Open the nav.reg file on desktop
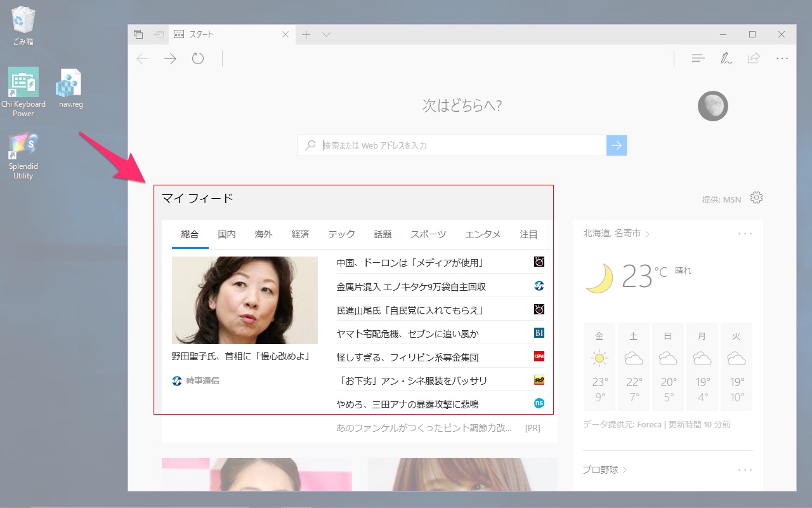Viewport: 812px width, 508px height. pyautogui.click(x=70, y=89)
